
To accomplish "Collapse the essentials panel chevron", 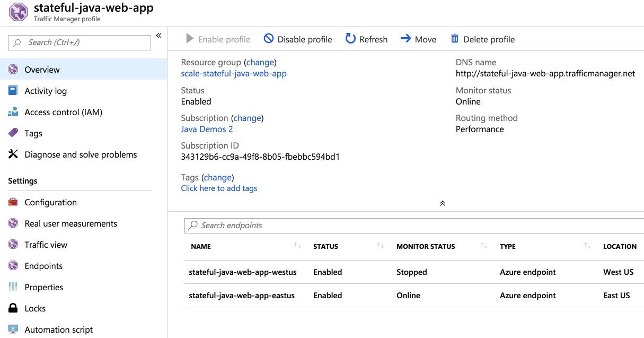I will pyautogui.click(x=443, y=203).
